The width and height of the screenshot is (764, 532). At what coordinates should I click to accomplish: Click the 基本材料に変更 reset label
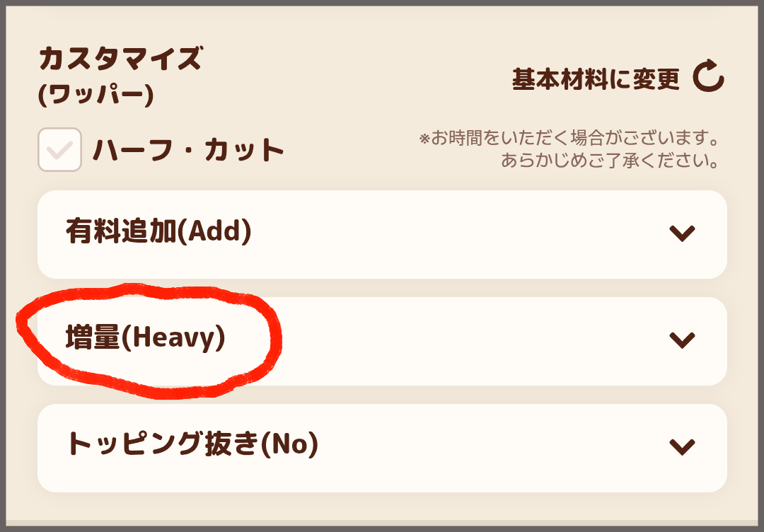[x=596, y=79]
